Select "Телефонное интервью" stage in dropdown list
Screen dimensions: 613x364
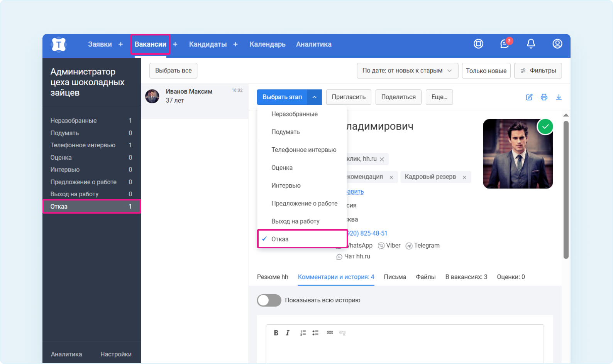pyautogui.click(x=303, y=150)
